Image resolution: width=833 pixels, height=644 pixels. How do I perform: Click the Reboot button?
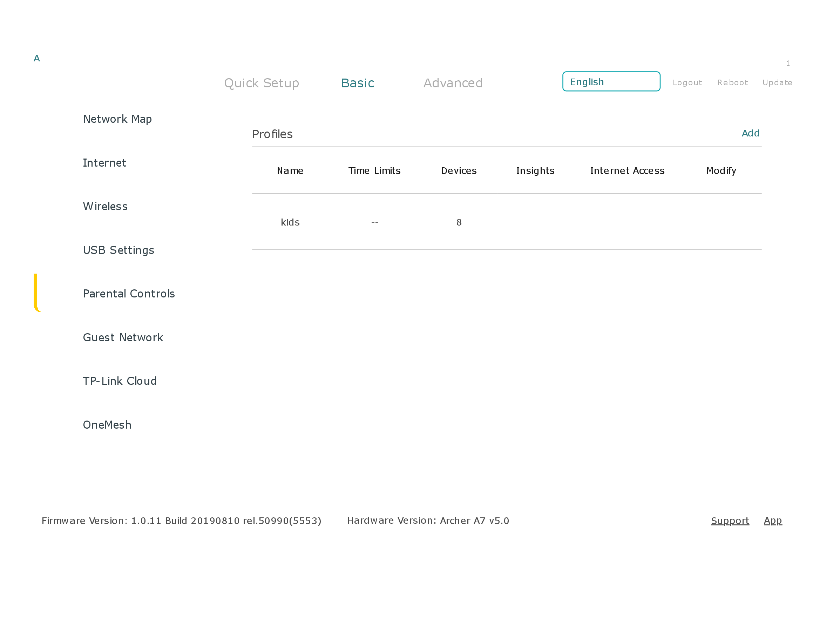(732, 82)
